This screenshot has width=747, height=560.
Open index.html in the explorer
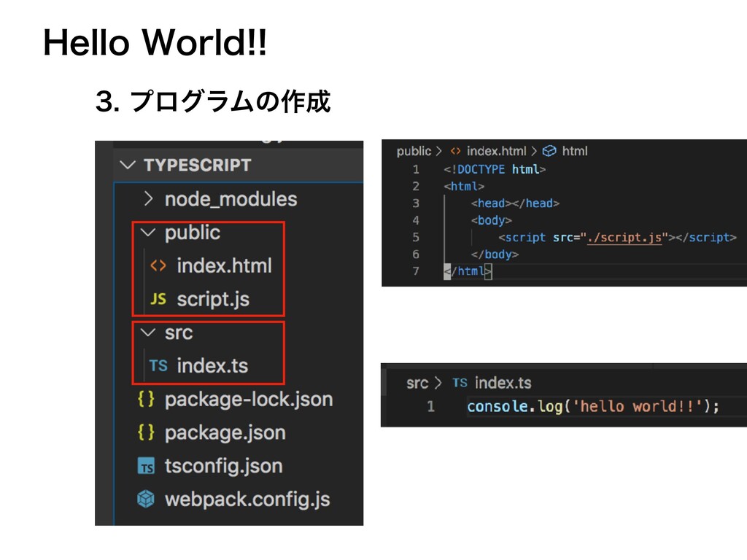[x=224, y=265]
